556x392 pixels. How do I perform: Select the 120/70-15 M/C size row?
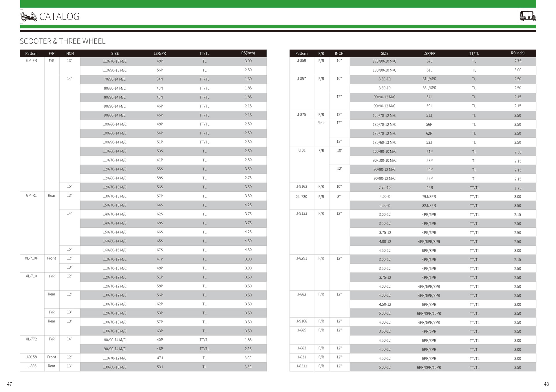(x=115, y=187)
